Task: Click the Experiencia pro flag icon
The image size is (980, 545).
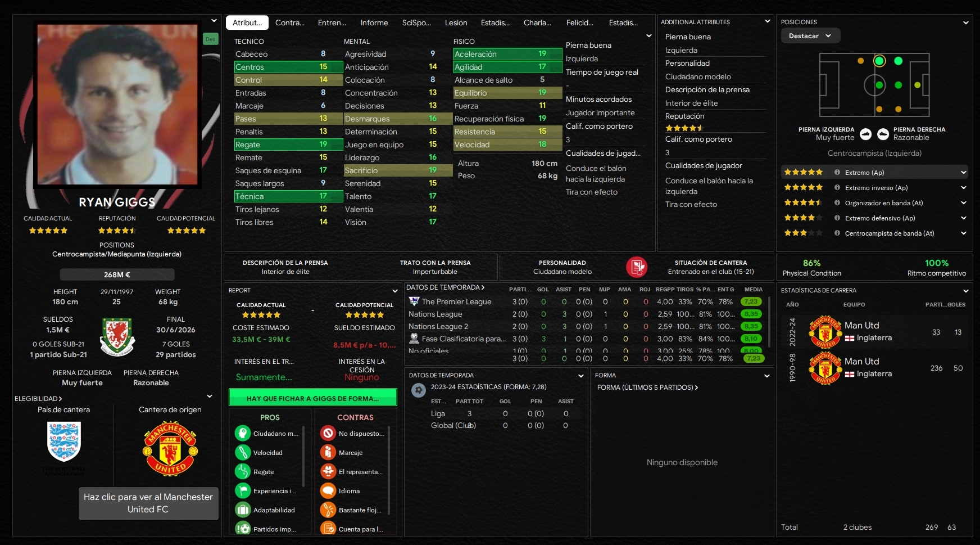Action: [243, 491]
